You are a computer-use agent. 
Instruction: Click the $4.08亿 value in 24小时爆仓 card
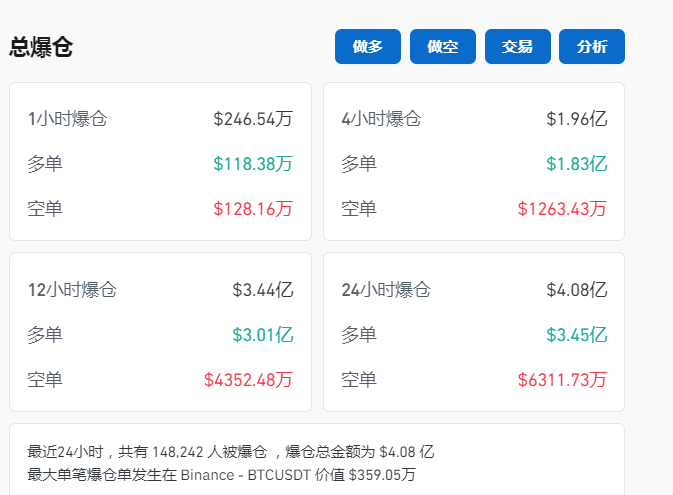coord(576,290)
